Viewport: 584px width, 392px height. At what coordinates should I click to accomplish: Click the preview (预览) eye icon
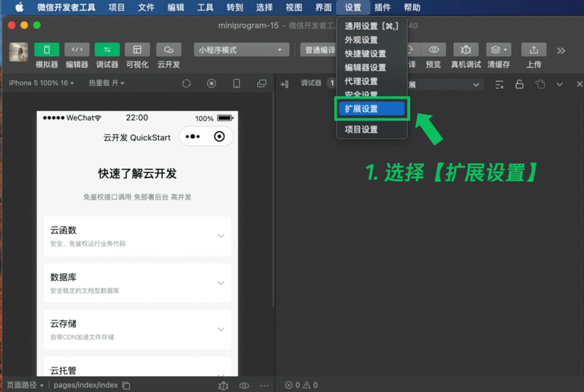[434, 50]
